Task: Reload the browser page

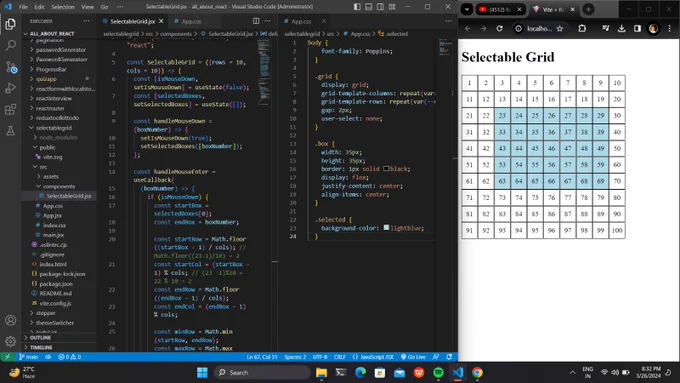Action: click(500, 29)
